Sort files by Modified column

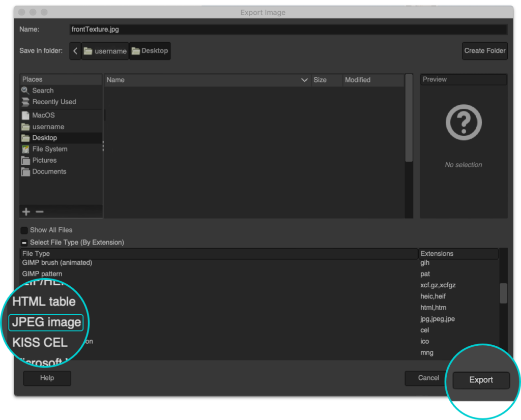[x=373, y=80]
